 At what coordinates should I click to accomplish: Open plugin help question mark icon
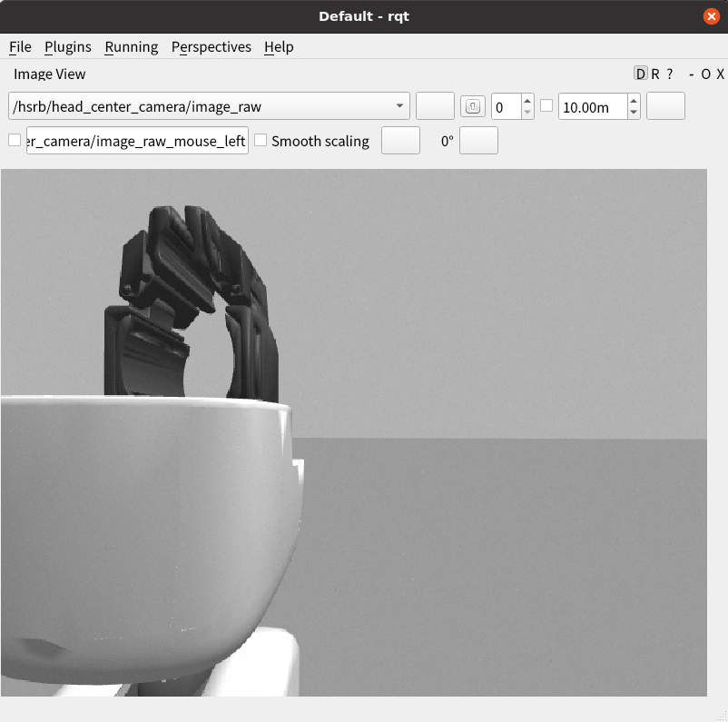(x=670, y=74)
